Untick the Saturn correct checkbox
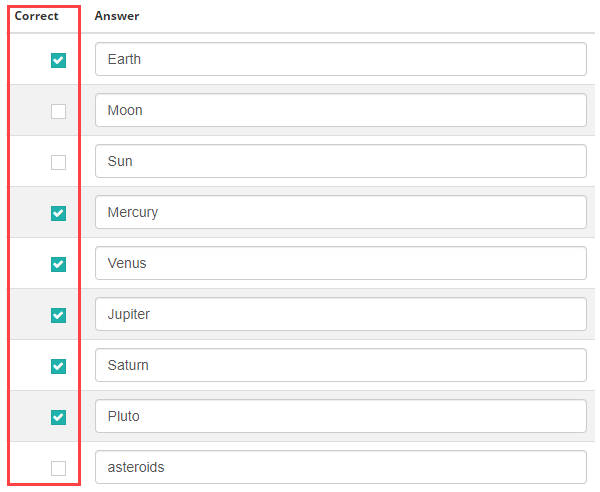The image size is (600, 492). (x=58, y=366)
